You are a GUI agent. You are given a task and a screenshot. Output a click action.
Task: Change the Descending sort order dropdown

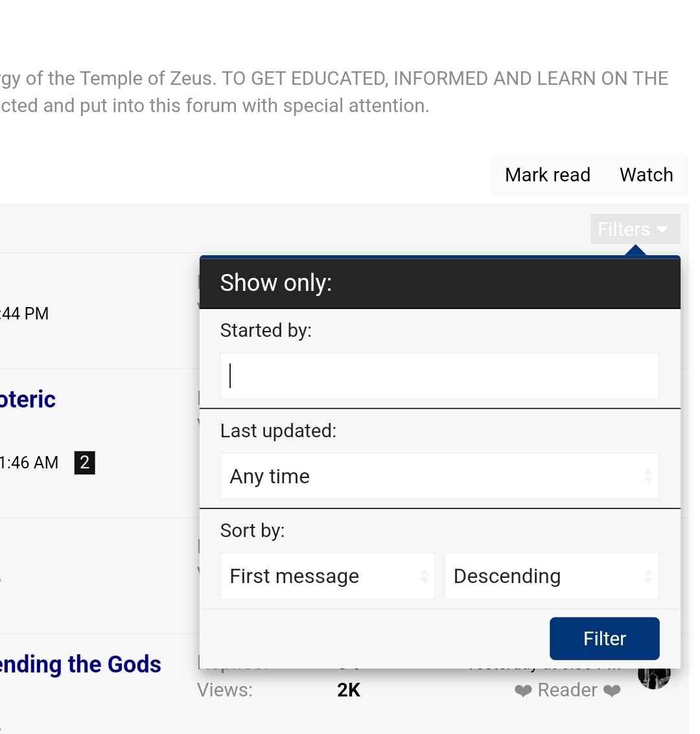[551, 576]
